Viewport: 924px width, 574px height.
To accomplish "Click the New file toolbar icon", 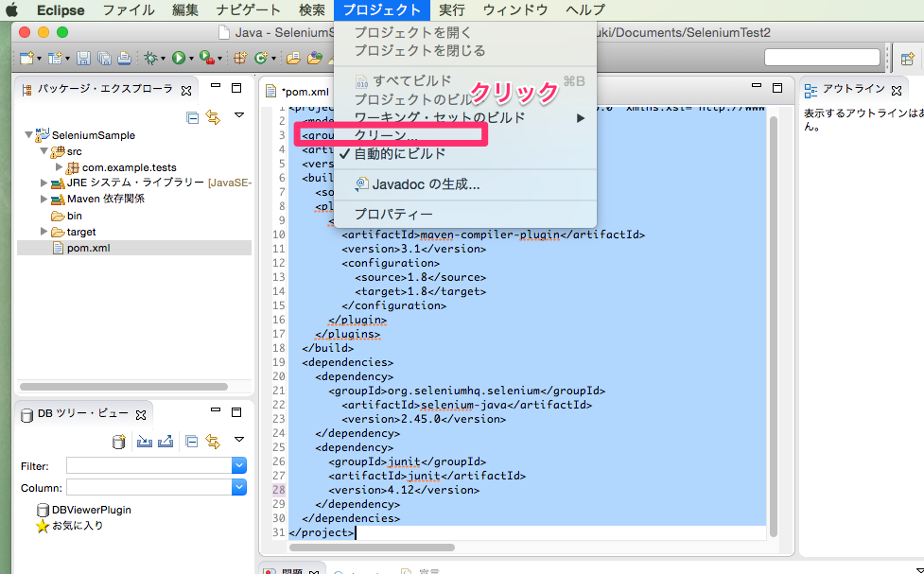I will click(x=26, y=58).
